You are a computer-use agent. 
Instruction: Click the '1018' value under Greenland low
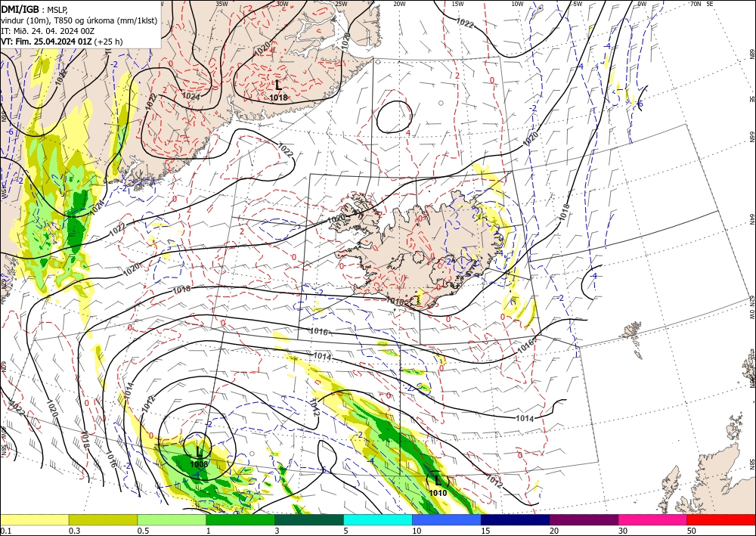[278, 98]
